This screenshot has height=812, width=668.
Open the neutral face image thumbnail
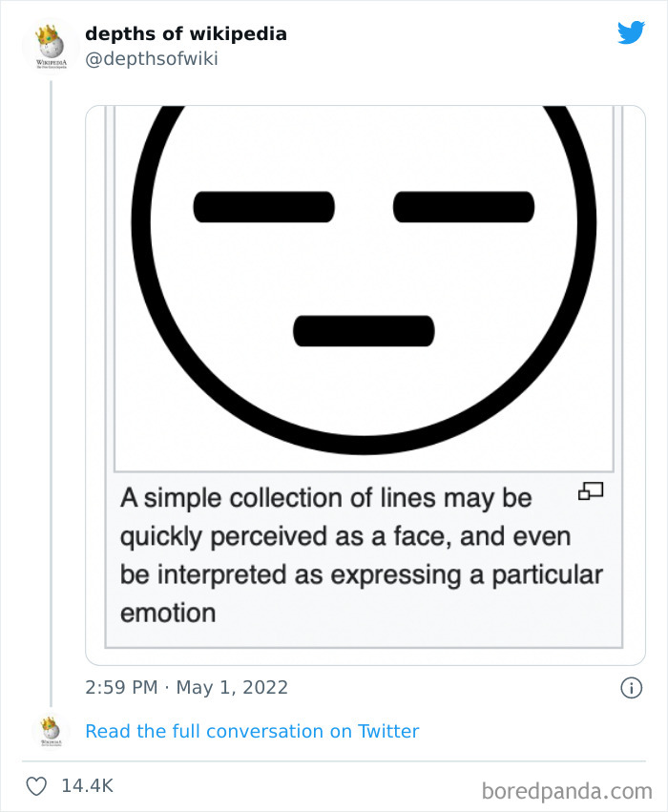364,289
